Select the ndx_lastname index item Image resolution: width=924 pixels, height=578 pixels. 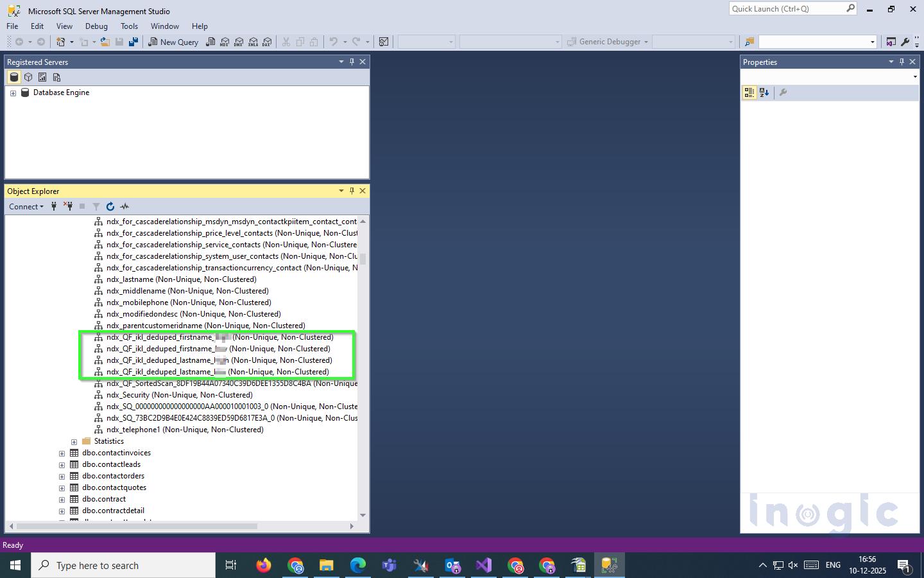coord(181,279)
